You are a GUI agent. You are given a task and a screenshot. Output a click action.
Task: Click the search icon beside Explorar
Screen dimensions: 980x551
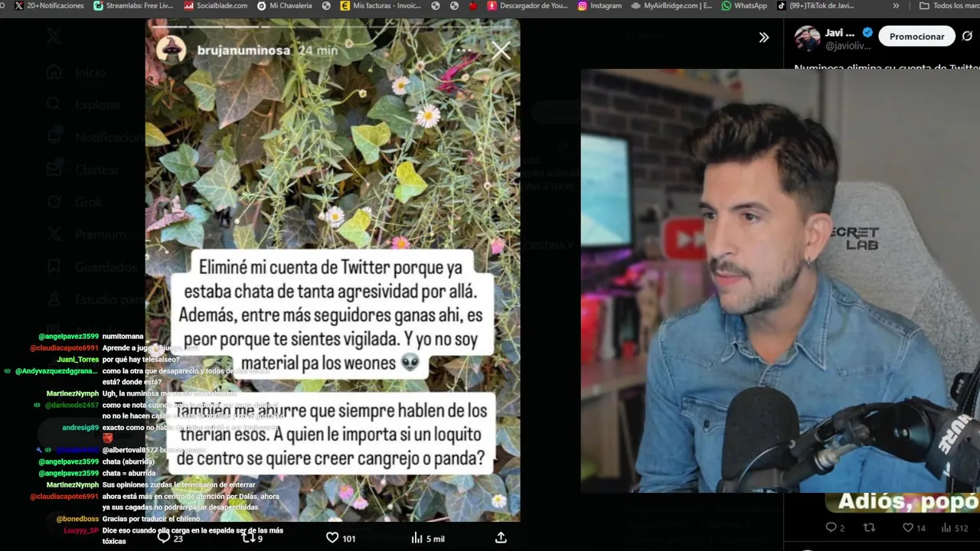tap(54, 105)
